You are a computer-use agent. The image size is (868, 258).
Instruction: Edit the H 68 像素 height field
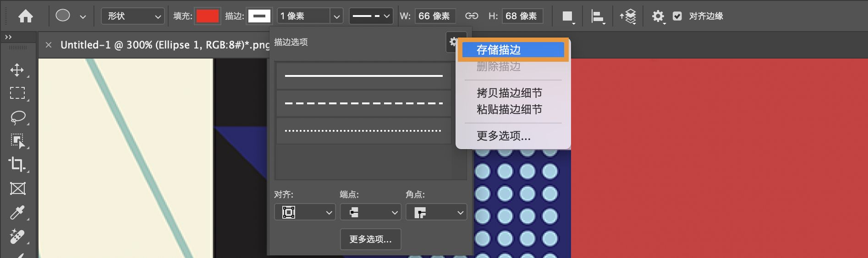(x=522, y=16)
